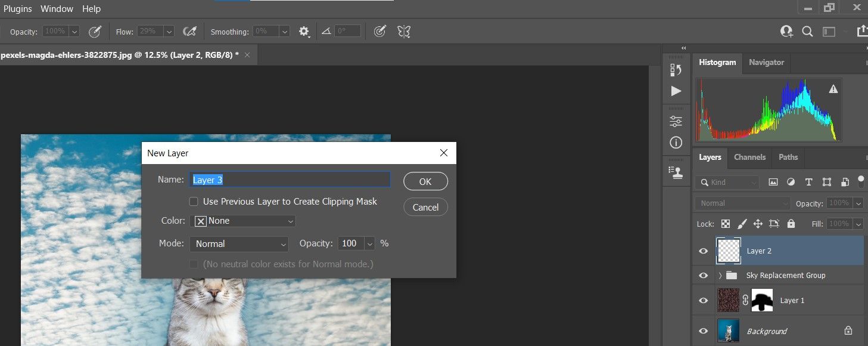Toggle Layer 1 visibility eye
This screenshot has width=868, height=346.
704,300
